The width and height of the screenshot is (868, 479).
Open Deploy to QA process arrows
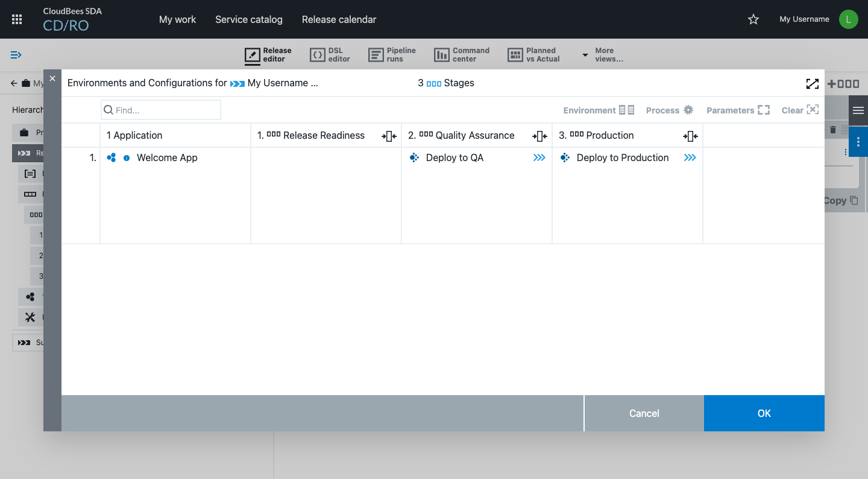(x=539, y=158)
